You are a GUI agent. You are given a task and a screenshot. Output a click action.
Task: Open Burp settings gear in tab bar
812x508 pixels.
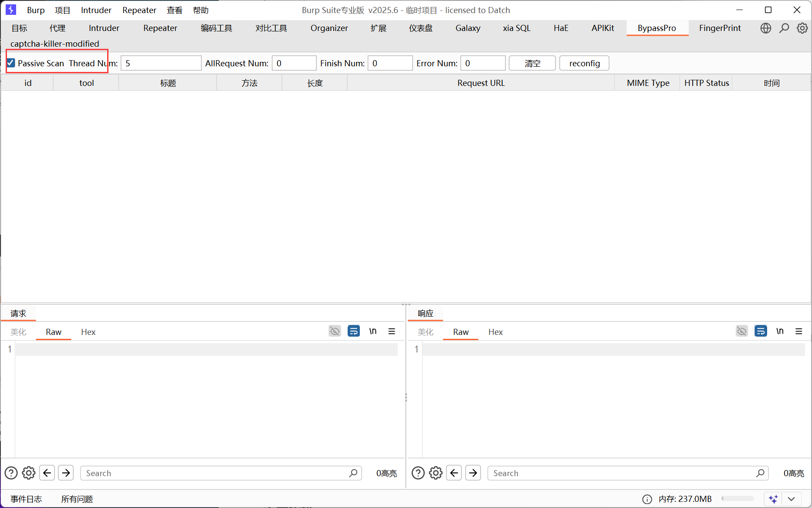click(802, 28)
